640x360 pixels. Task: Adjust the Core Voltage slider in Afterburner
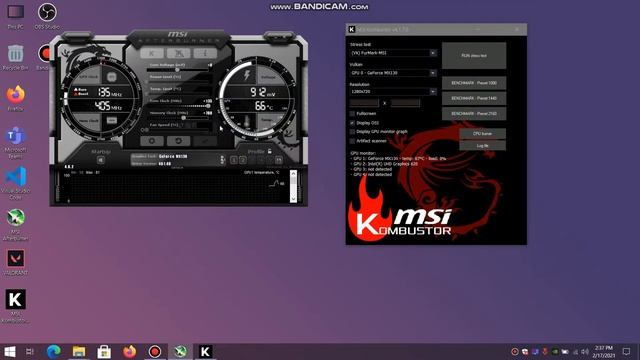(178, 70)
